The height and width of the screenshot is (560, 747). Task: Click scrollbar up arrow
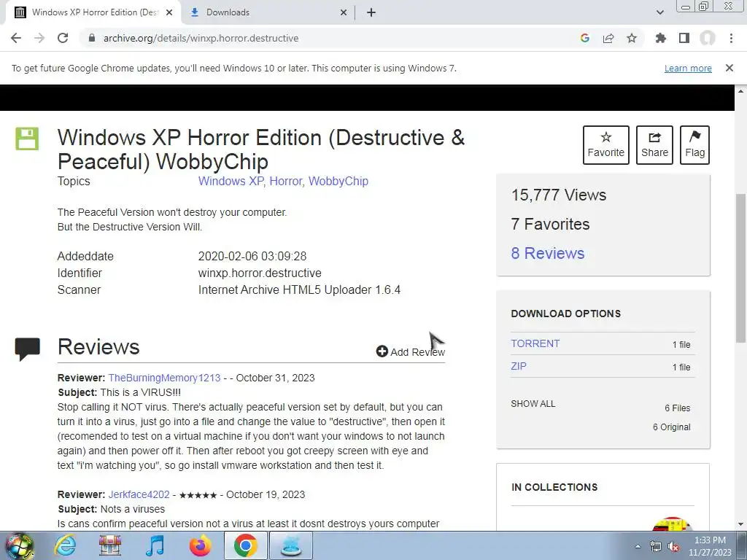coord(740,91)
